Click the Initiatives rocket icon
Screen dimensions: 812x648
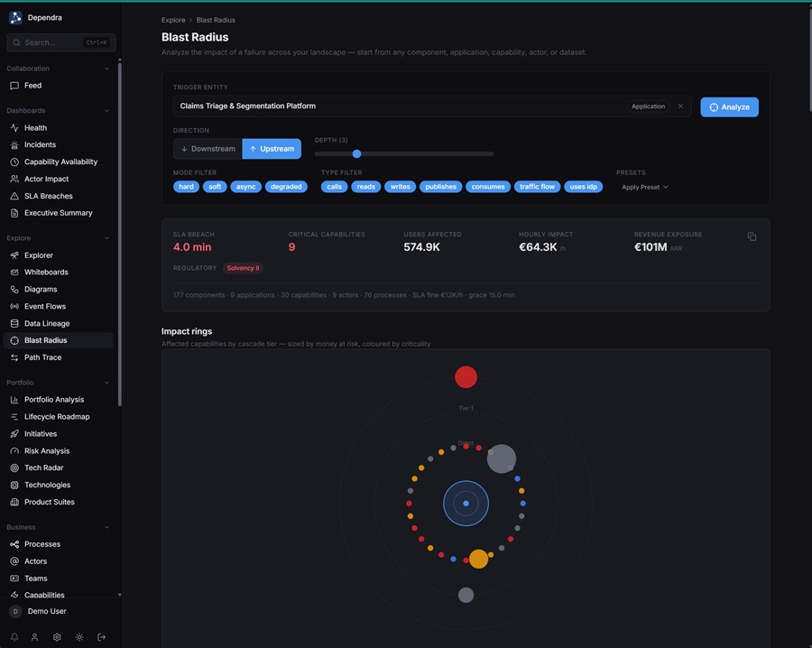14,434
